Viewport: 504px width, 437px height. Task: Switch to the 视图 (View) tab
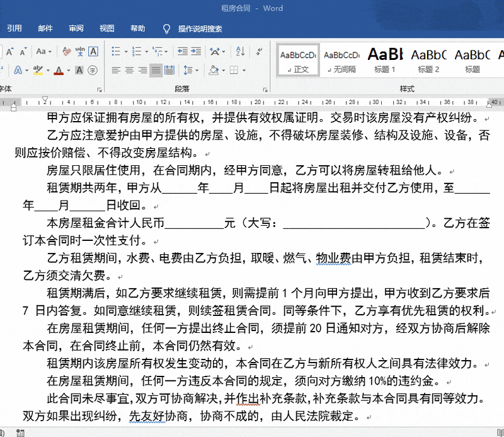click(106, 28)
